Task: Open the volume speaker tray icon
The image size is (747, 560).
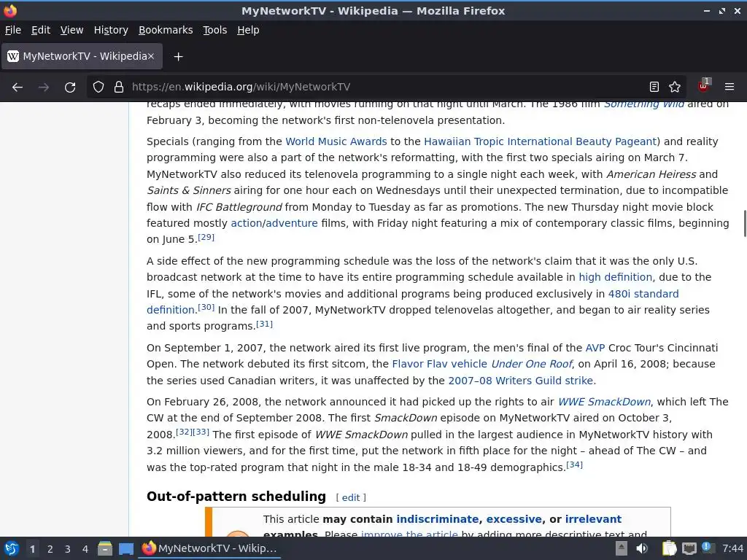Action: (x=642, y=548)
